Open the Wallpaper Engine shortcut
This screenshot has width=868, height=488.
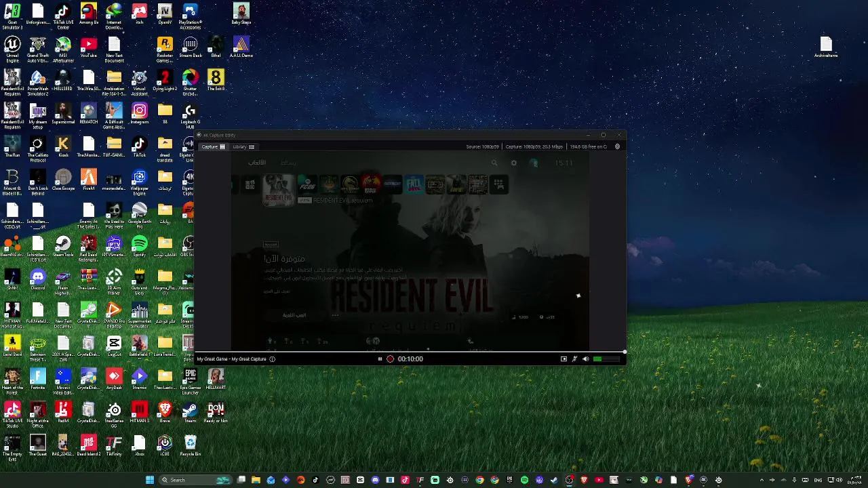139,182
